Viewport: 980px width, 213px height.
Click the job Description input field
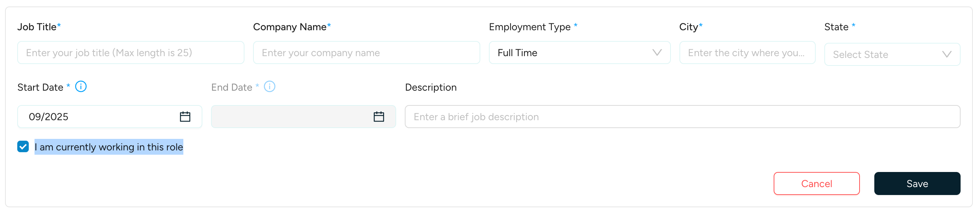pyautogui.click(x=684, y=117)
